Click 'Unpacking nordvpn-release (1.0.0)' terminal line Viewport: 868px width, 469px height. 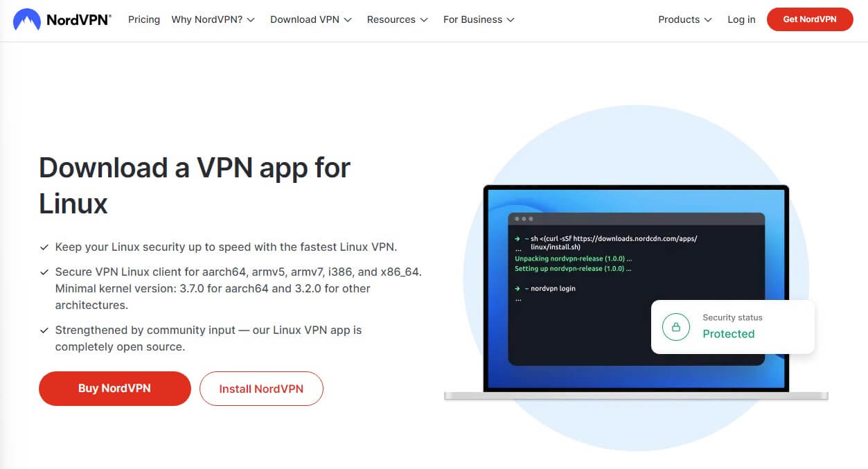click(x=573, y=258)
